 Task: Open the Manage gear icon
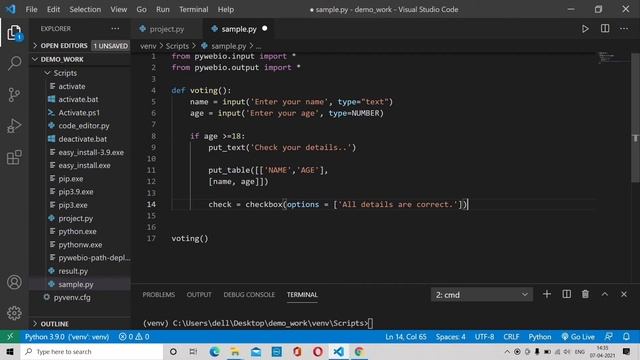[14, 313]
